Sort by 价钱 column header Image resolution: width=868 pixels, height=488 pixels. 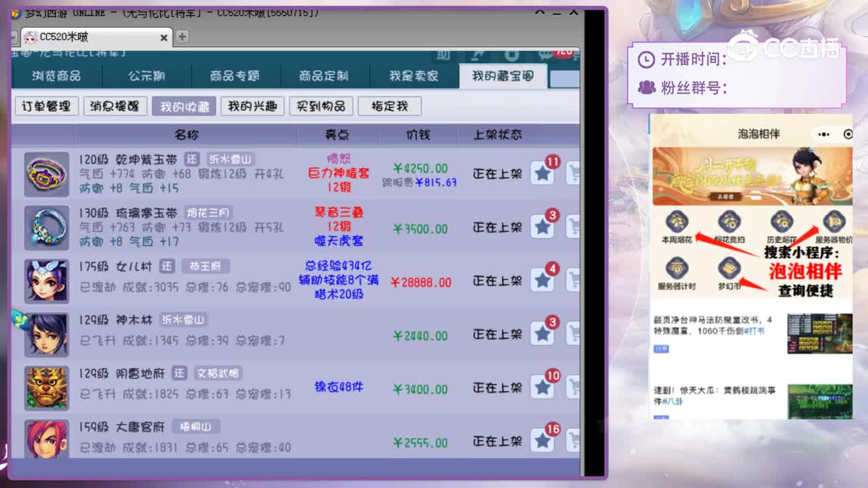coord(418,135)
